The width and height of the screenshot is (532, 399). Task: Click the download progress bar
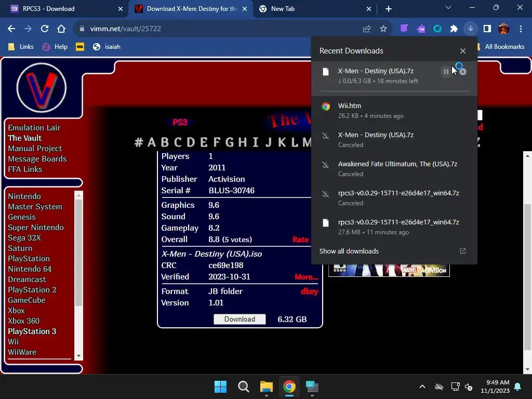click(x=394, y=91)
